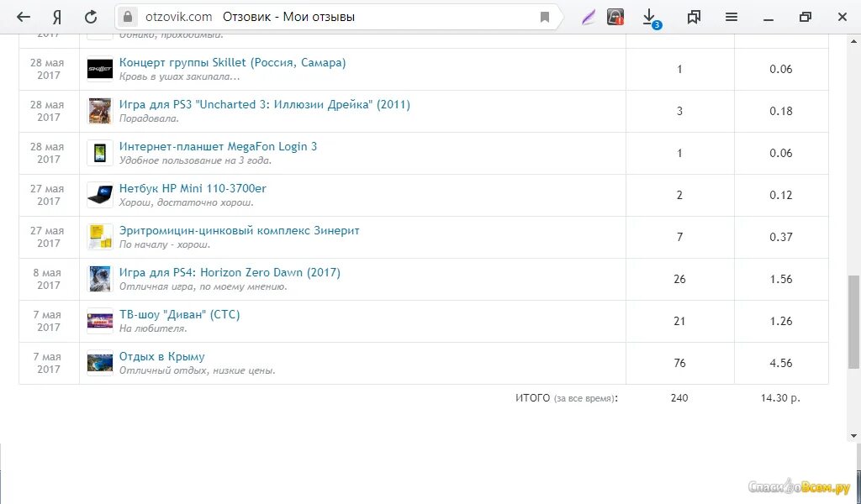This screenshot has height=504, width=861.
Task: Click the MegaFon tablet thumbnail
Action: point(100,153)
